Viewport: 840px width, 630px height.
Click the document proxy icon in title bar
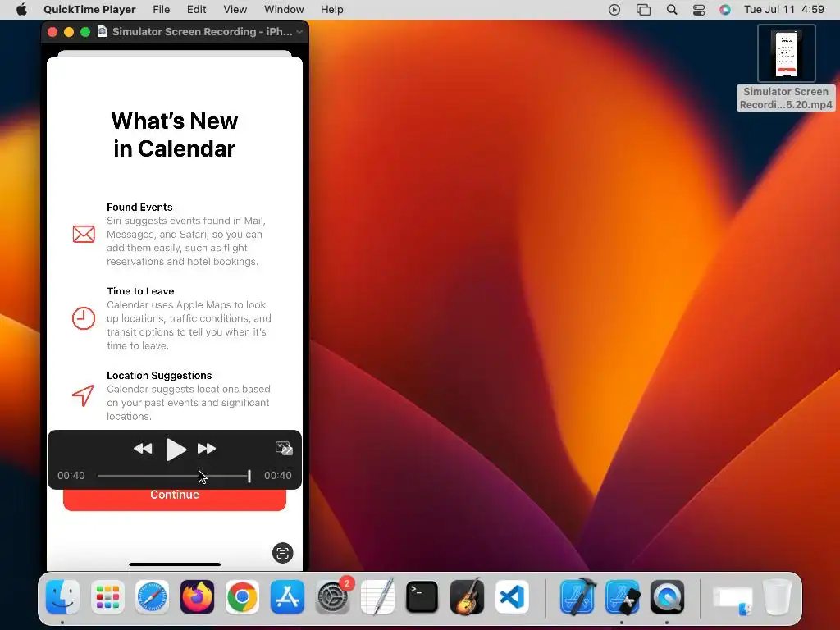pyautogui.click(x=103, y=32)
